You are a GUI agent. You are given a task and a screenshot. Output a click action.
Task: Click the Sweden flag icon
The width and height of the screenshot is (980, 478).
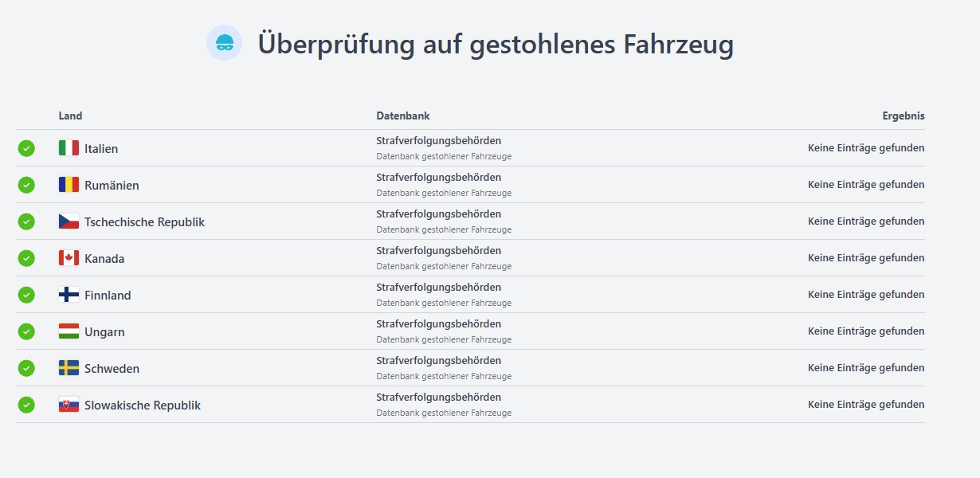(x=69, y=368)
